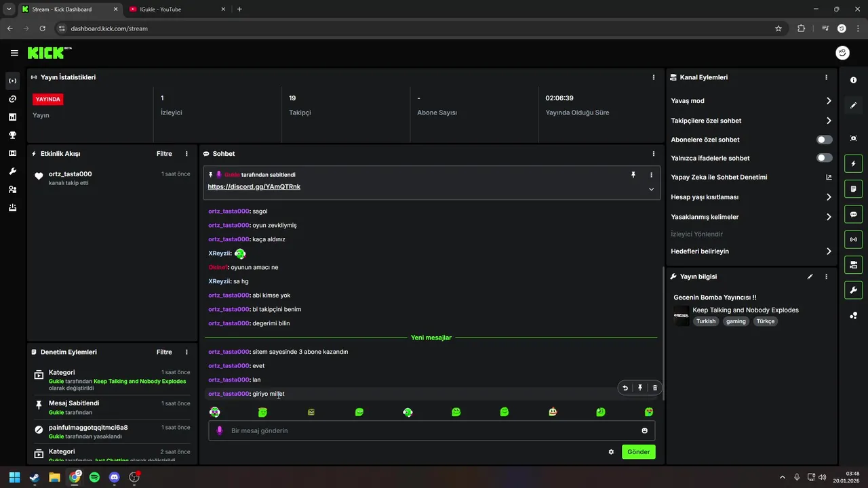868x488 pixels.
Task: Collapse the pinned message with the chevron
Action: click(651, 189)
